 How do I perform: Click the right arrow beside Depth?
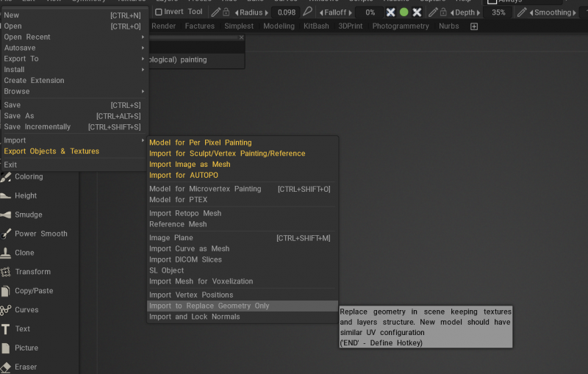pos(479,12)
